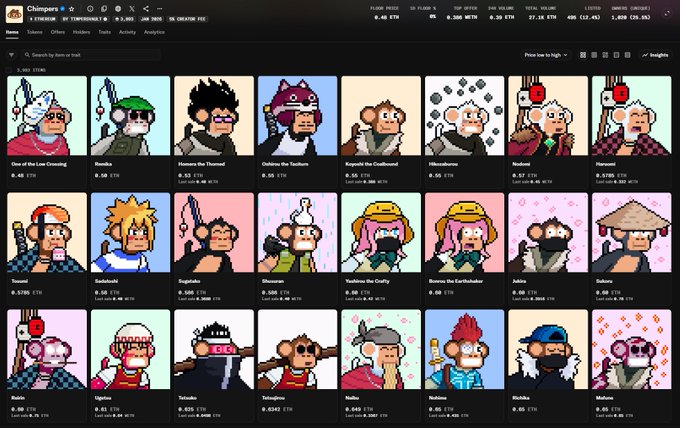The image size is (680, 428).
Task: Open the Naibu NFT image
Action: pos(381,350)
